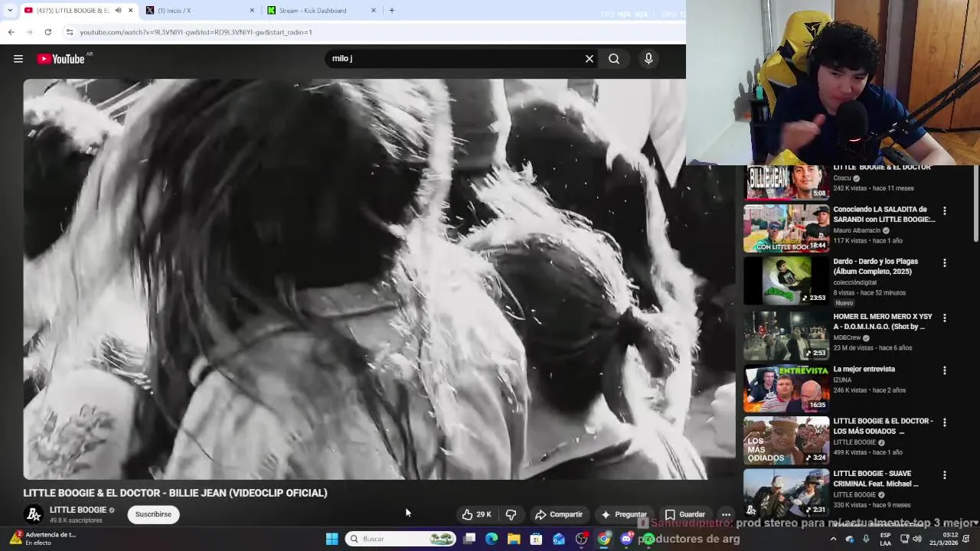Screen dimensions: 980x551
Task: Open the system tray microphone icon
Action: tap(866, 539)
